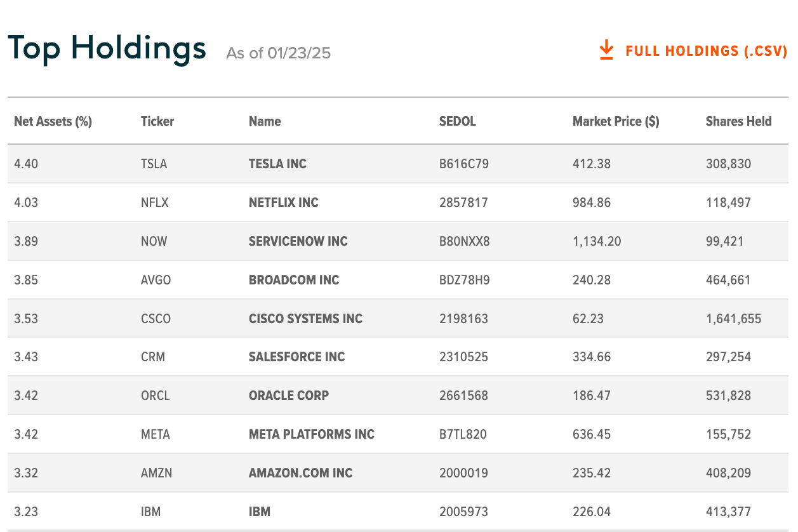Click the TSLA ticker symbol

tap(154, 164)
